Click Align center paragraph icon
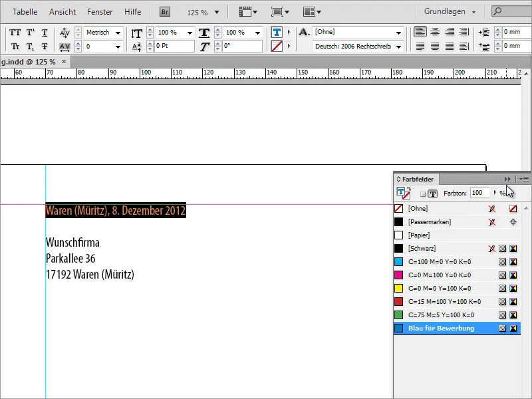Viewport: 532px width, 399px height. click(435, 32)
